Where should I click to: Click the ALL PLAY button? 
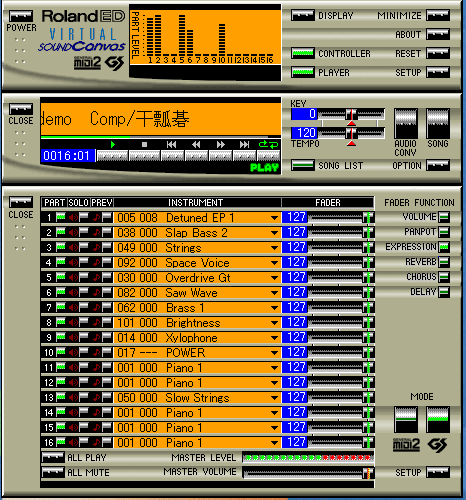tap(53, 457)
